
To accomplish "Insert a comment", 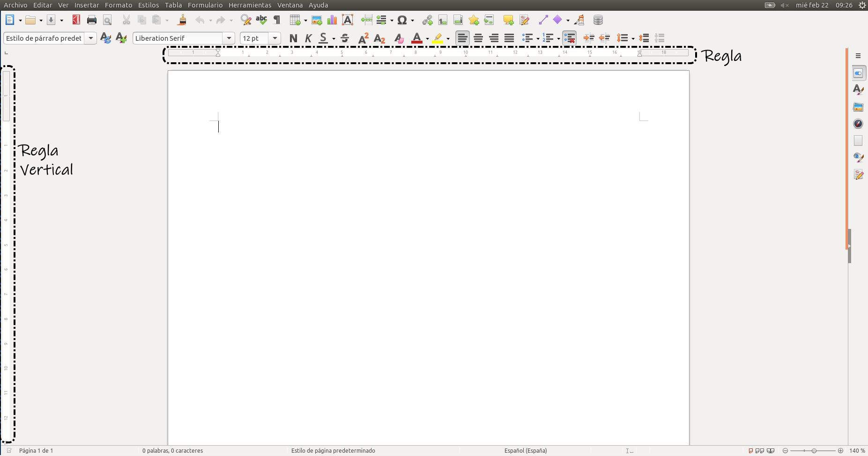I will [x=508, y=20].
